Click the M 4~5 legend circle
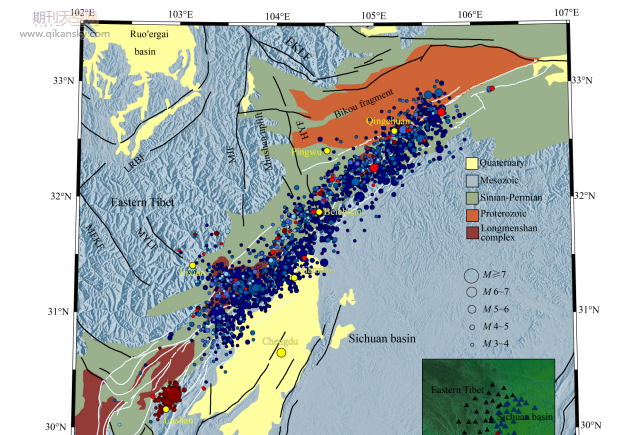 471,326
